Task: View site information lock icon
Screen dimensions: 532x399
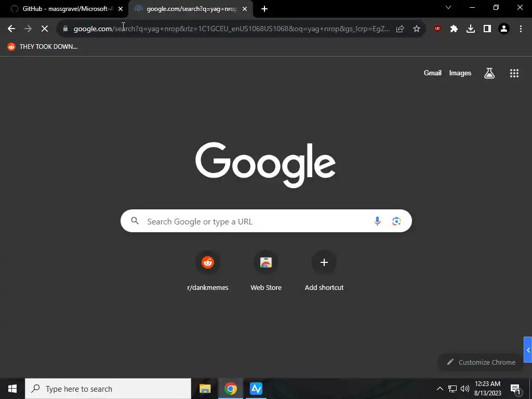Action: click(x=65, y=29)
